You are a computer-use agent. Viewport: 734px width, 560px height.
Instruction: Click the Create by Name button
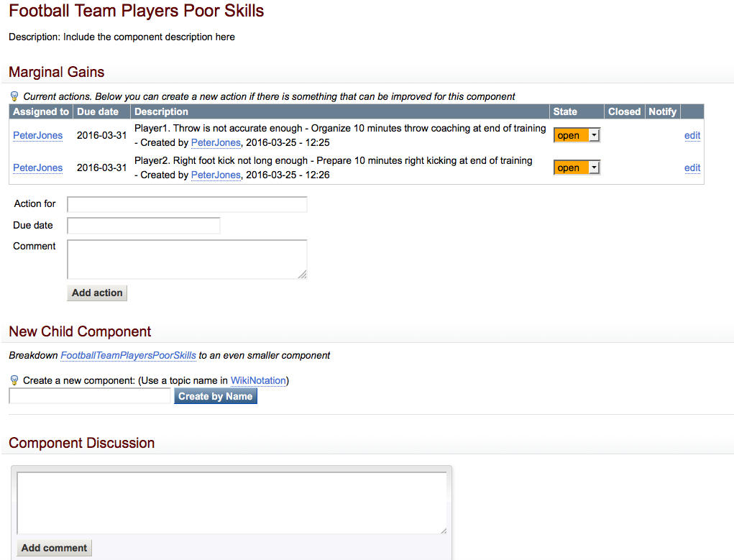215,396
